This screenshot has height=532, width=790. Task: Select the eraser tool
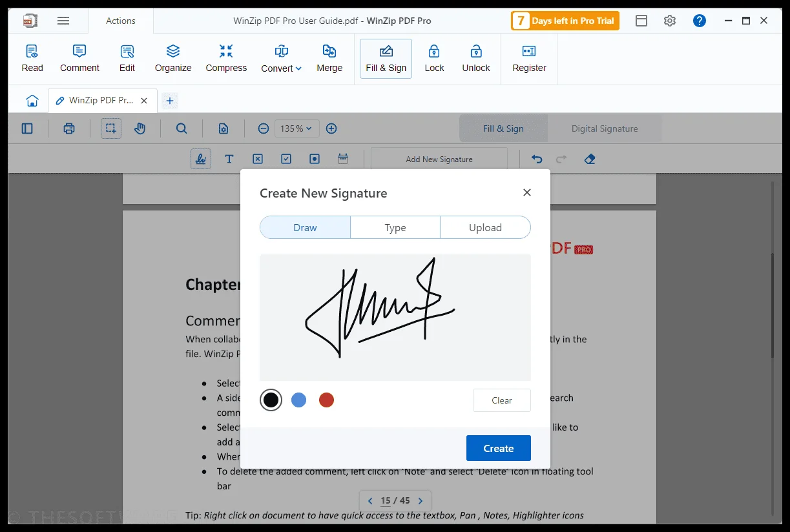coord(589,159)
